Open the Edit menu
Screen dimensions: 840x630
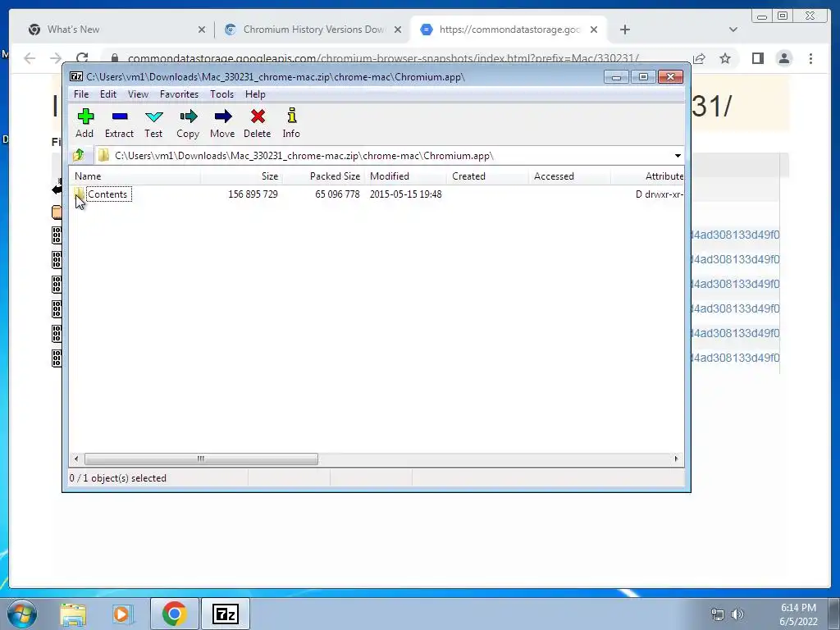tap(108, 94)
